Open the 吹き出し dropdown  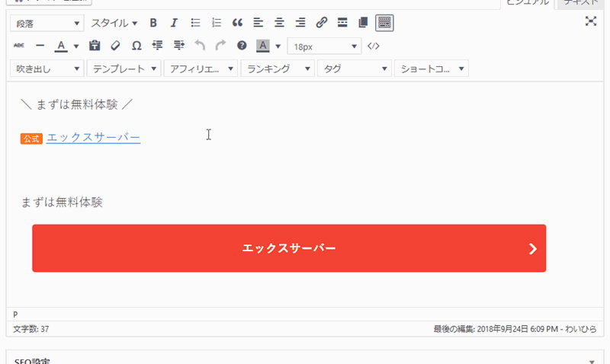click(x=47, y=69)
